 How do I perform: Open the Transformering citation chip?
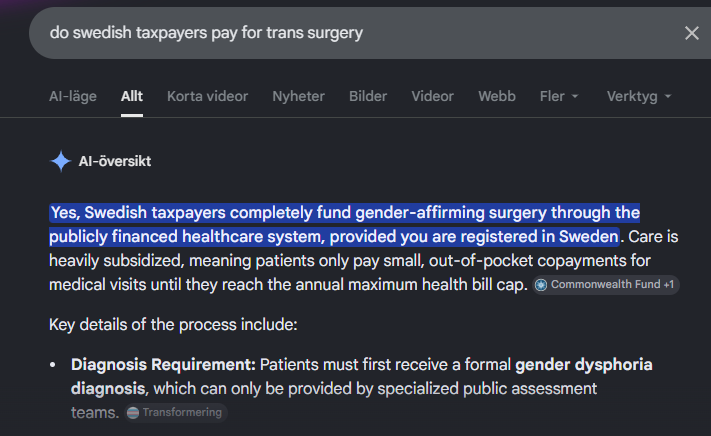click(x=175, y=412)
